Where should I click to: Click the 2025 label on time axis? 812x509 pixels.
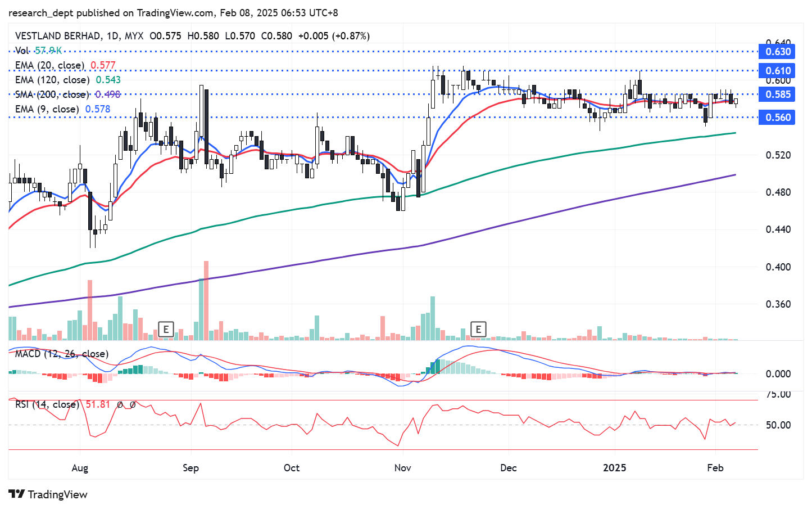pyautogui.click(x=614, y=468)
